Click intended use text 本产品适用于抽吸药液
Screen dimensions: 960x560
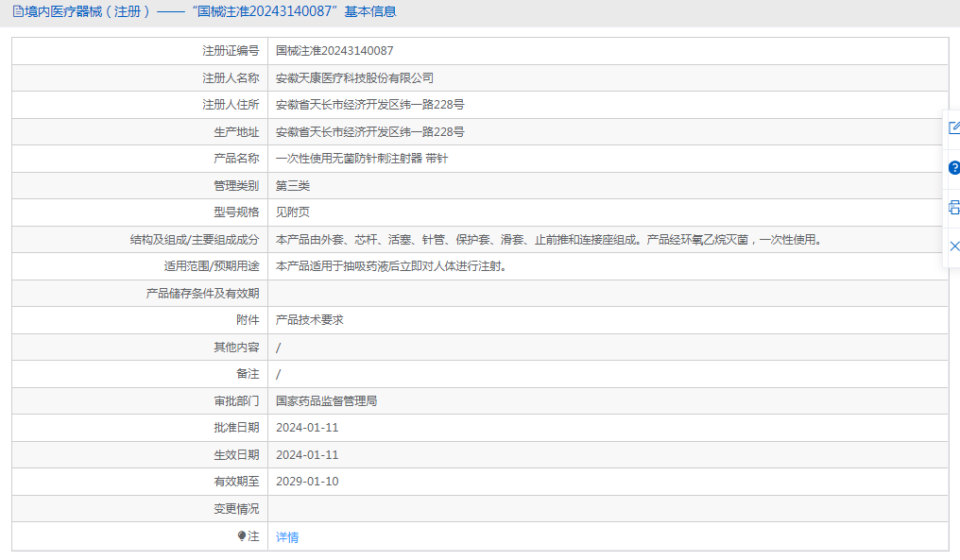tap(391, 266)
